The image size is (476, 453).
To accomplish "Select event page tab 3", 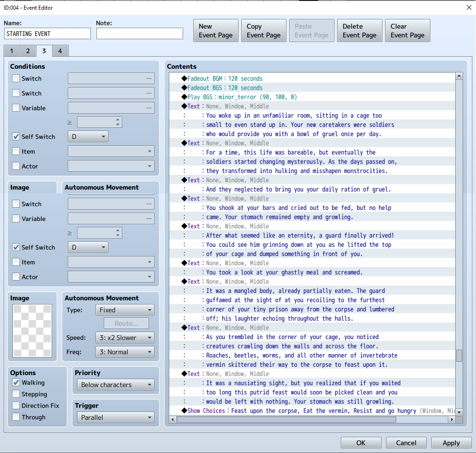I will tap(44, 51).
